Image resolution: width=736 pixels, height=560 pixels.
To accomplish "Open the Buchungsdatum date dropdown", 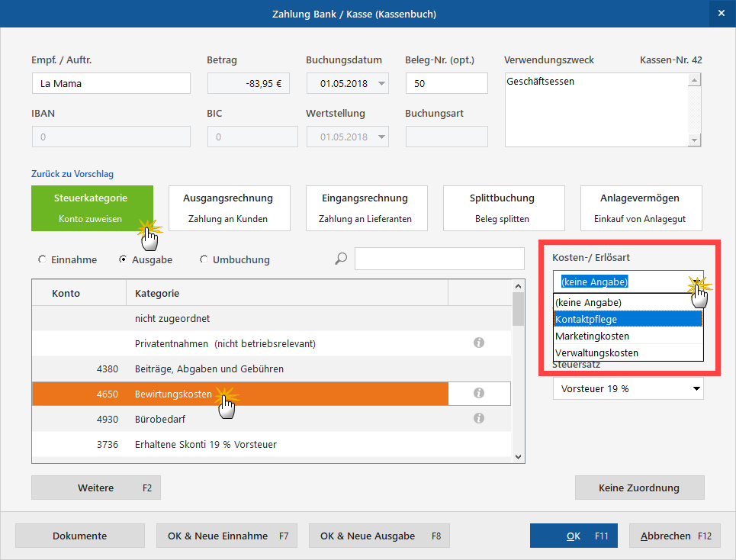I will tap(381, 84).
